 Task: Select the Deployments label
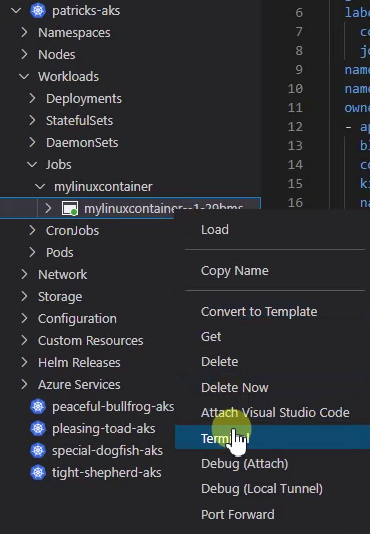click(x=84, y=99)
